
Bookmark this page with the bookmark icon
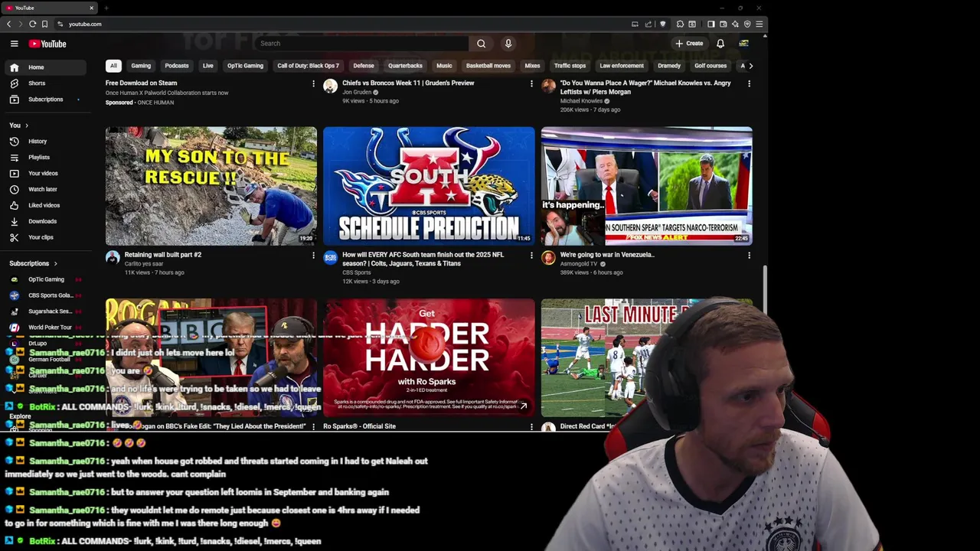(44, 24)
